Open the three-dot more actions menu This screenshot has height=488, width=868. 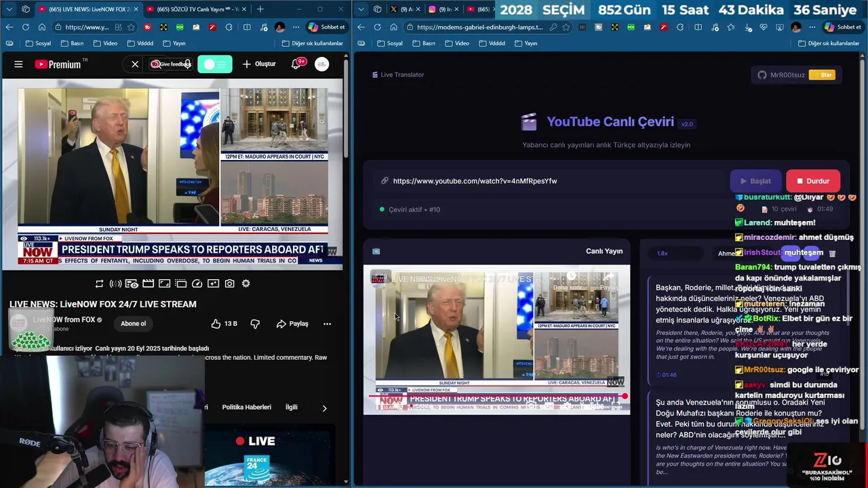(327, 324)
